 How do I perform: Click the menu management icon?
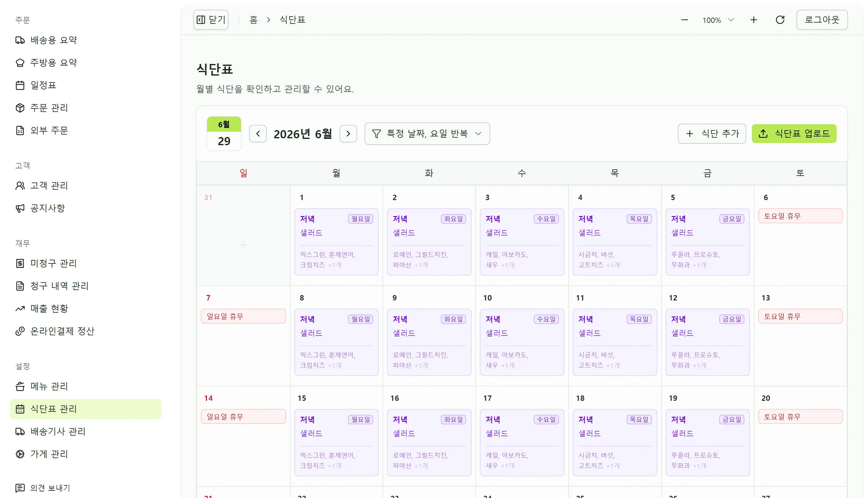click(20, 386)
